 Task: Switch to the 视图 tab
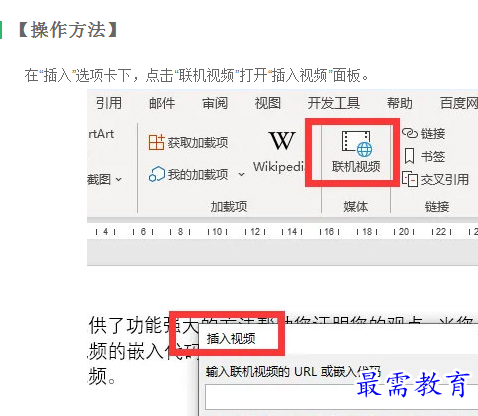pyautogui.click(x=268, y=103)
